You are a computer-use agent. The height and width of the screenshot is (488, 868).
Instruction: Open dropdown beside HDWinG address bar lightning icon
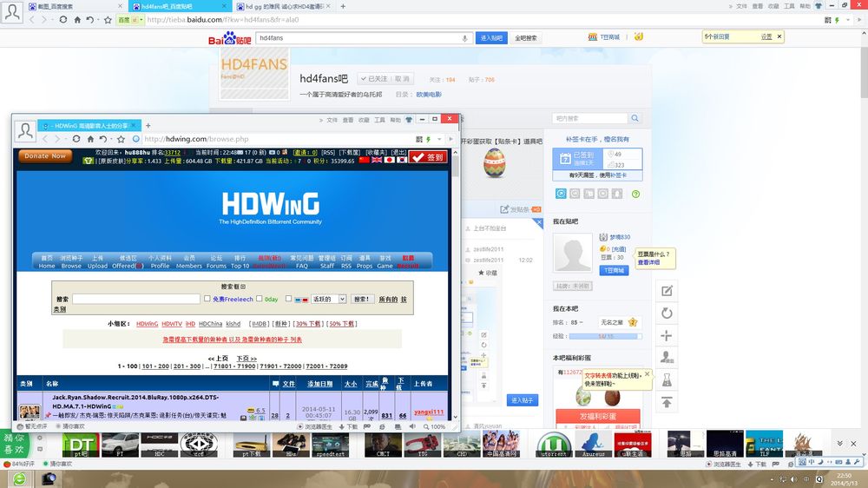439,139
